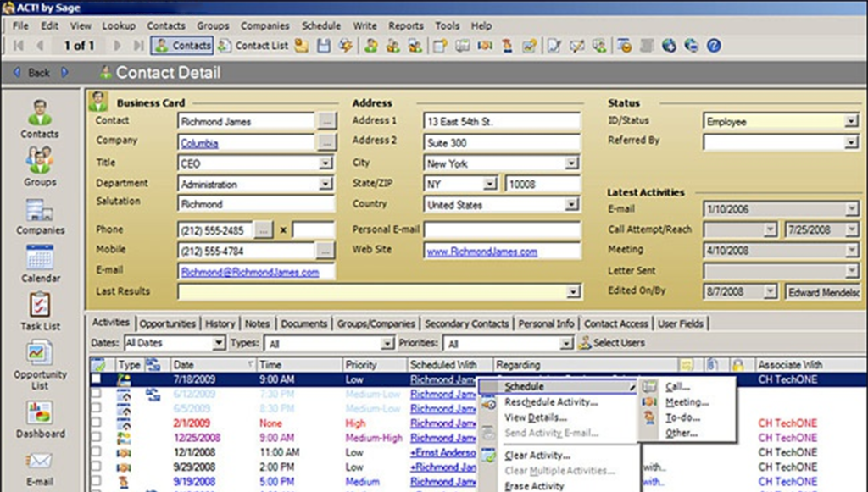Open the Dashboard from the sidebar
This screenshot has height=492, width=868.
tap(40, 419)
